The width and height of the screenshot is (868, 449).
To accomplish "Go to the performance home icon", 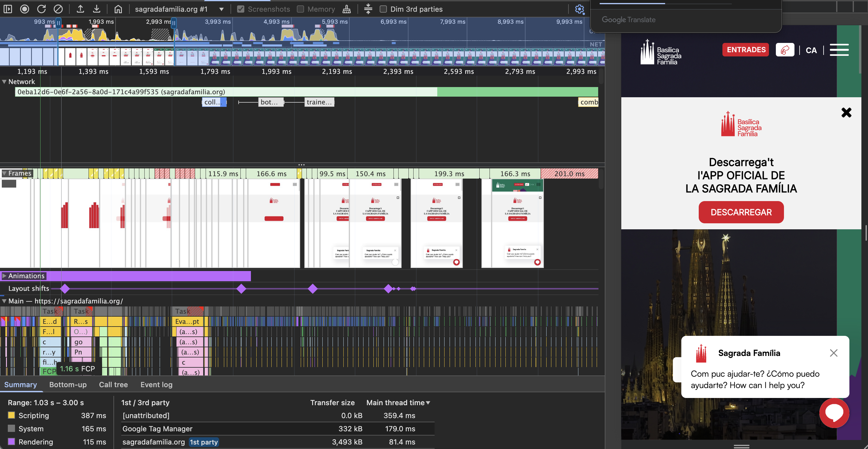I will pyautogui.click(x=118, y=9).
